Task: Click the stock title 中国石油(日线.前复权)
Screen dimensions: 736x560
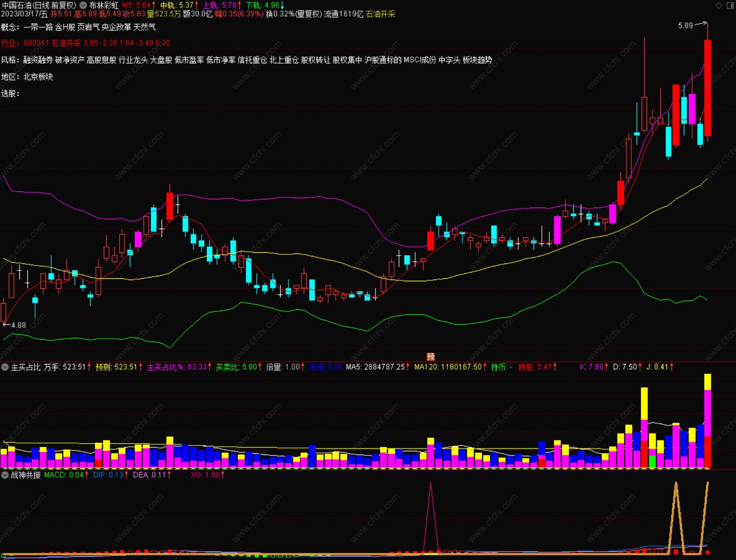Action: click(x=39, y=5)
